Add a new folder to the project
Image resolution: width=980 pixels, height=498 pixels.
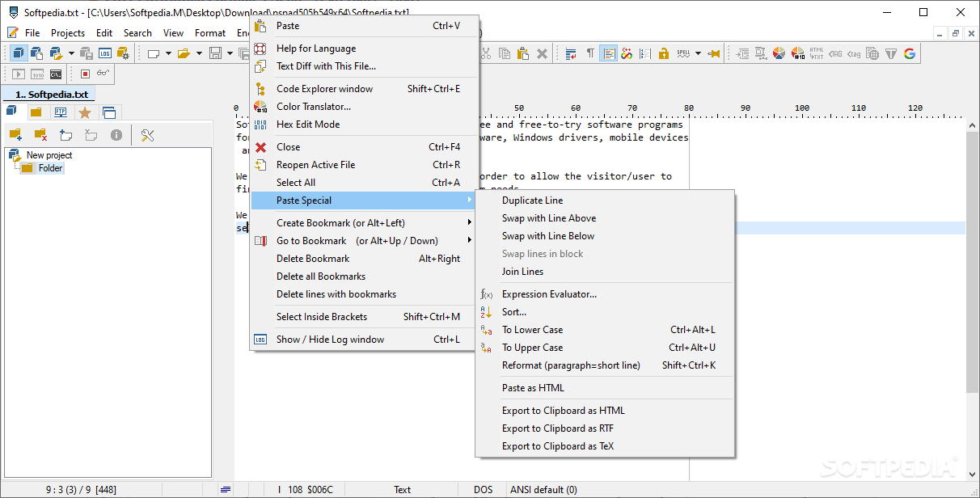(x=15, y=135)
